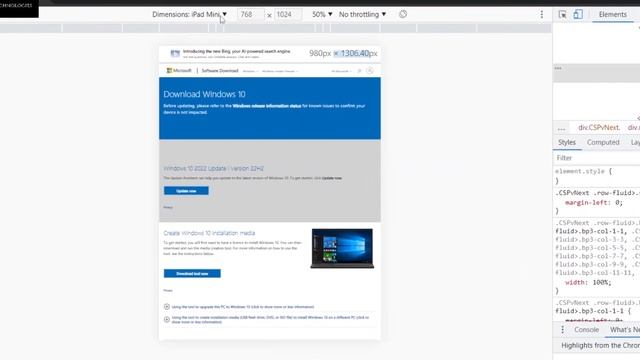Edit the viewport height field showing 1024
Image resolution: width=640 pixels, height=360 pixels.
click(288, 14)
